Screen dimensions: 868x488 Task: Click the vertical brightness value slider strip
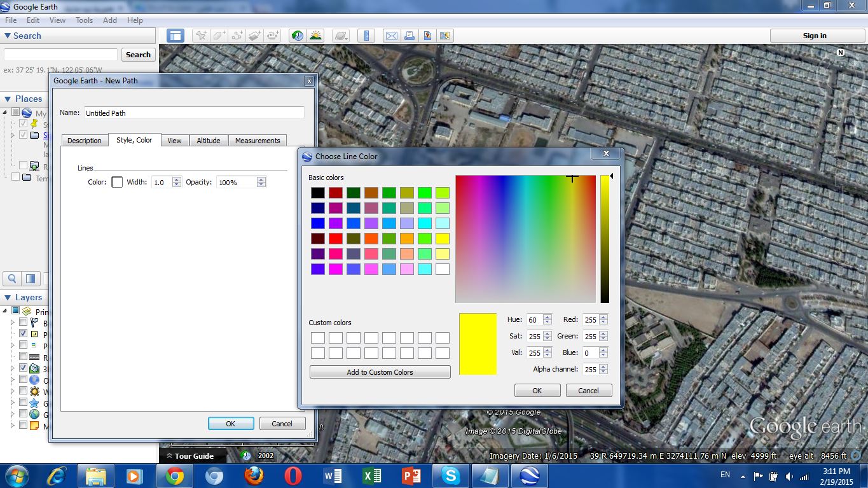tap(605, 239)
